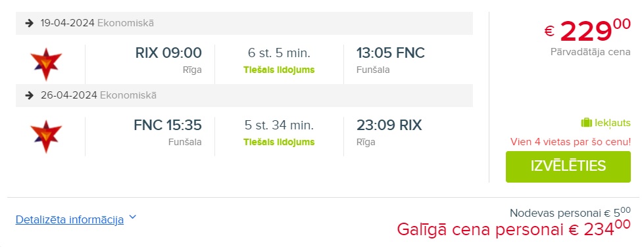644x247 pixels.
Task: Click the airline star logo for outbound flight
Action: (x=46, y=64)
